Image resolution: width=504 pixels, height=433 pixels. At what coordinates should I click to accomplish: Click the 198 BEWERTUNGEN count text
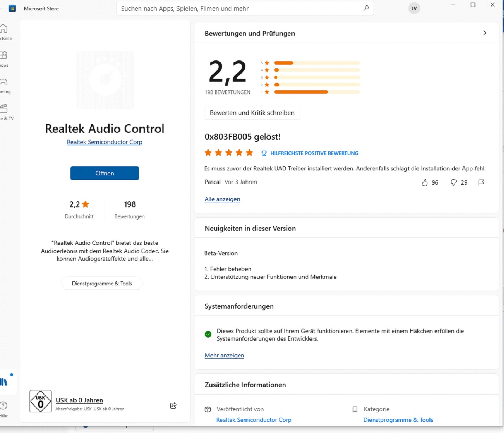228,92
